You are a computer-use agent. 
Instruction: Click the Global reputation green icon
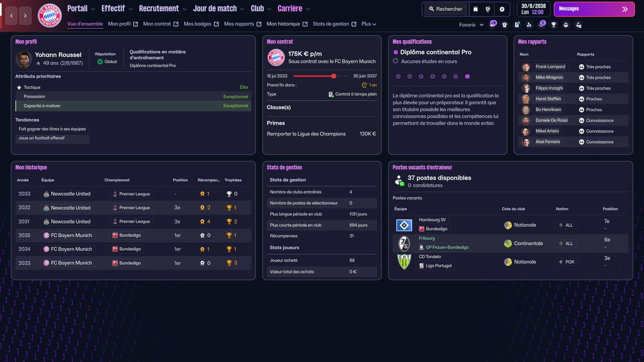coord(100,62)
